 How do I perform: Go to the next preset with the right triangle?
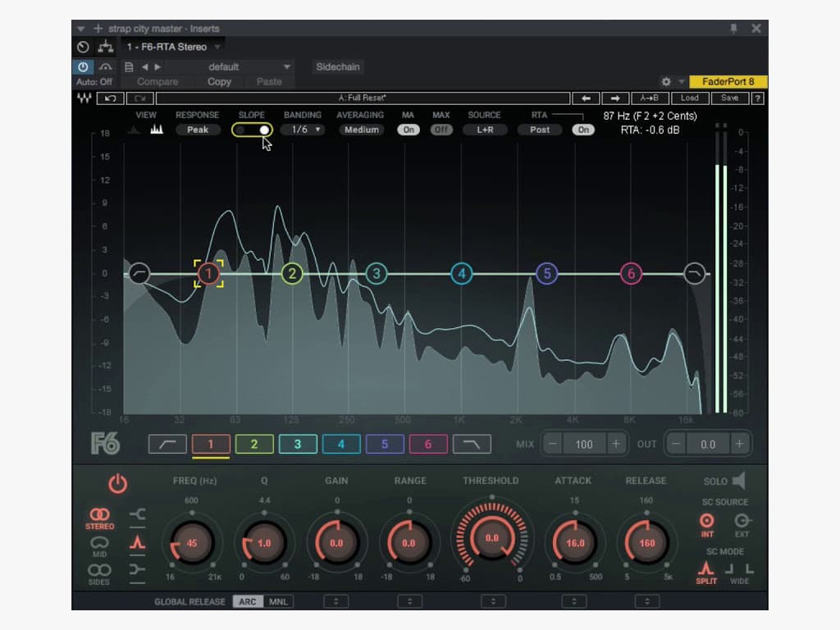(157, 67)
